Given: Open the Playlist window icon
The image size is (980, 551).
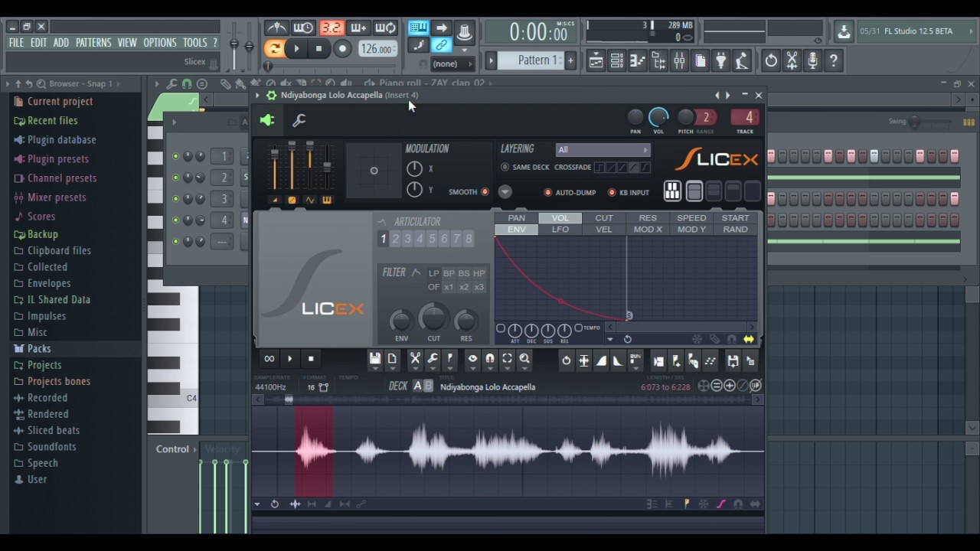Looking at the screenshot, I should pyautogui.click(x=596, y=60).
